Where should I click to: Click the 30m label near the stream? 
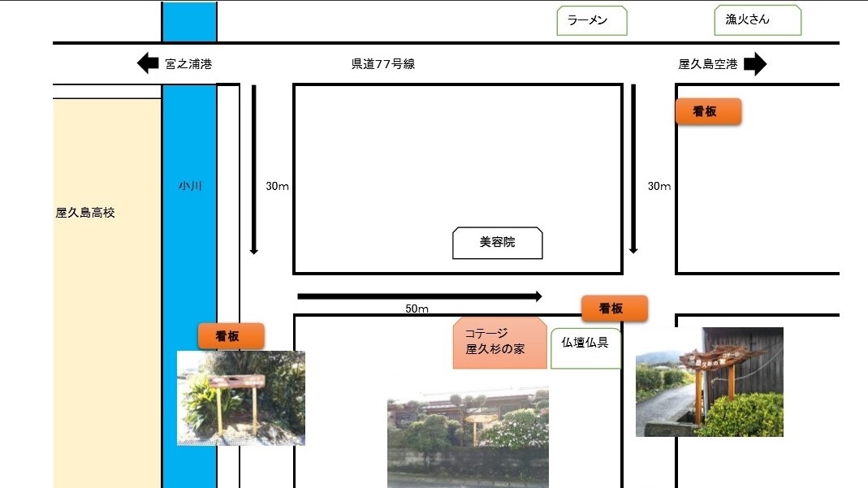pyautogui.click(x=278, y=187)
